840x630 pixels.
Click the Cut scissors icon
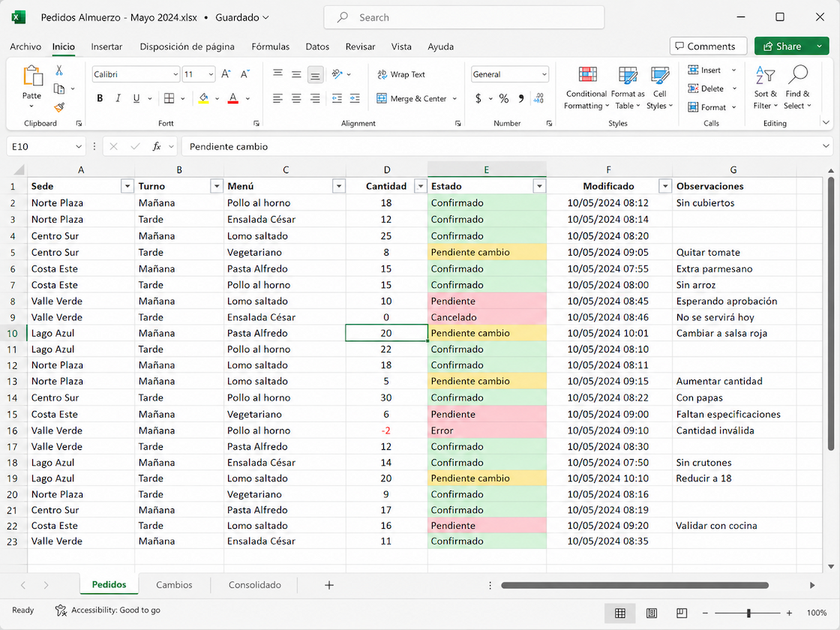click(x=59, y=70)
